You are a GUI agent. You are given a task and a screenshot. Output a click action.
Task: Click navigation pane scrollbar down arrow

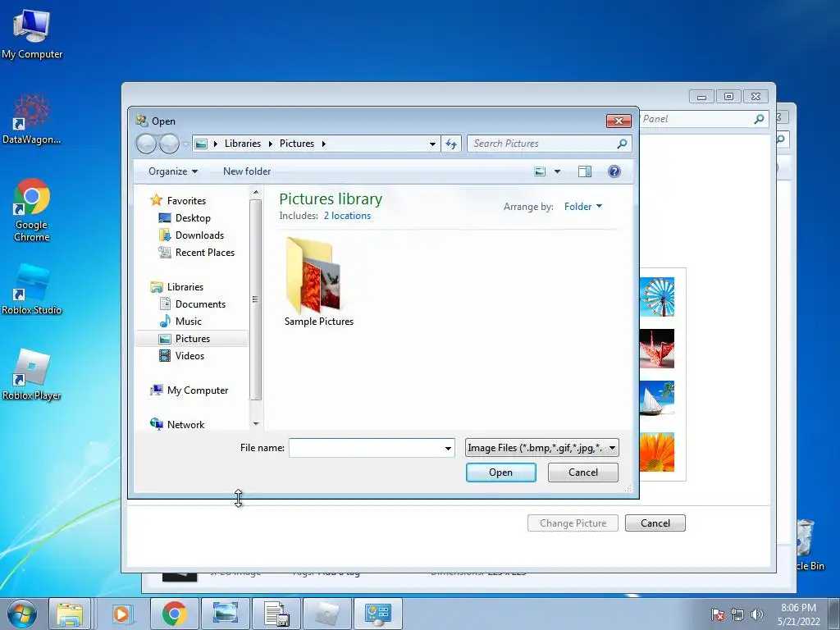pos(256,424)
